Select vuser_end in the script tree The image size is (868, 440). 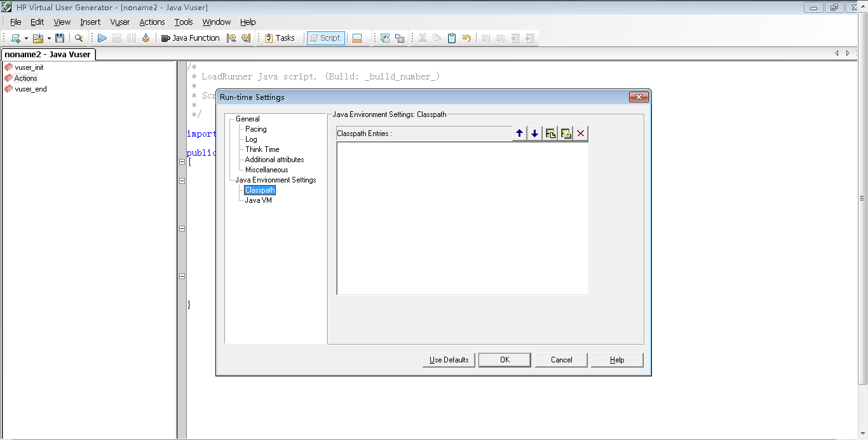31,89
